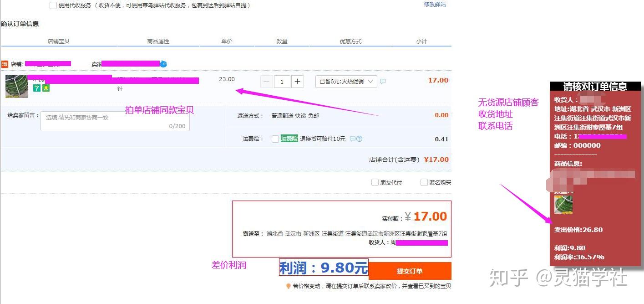This screenshot has width=644, height=304.
Task: Open the blue Wangwang chat icon beside 卖家
Action: pos(164,64)
